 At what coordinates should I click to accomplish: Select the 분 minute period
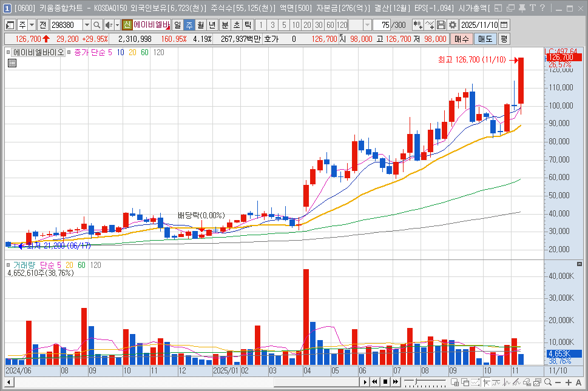pyautogui.click(x=225, y=25)
